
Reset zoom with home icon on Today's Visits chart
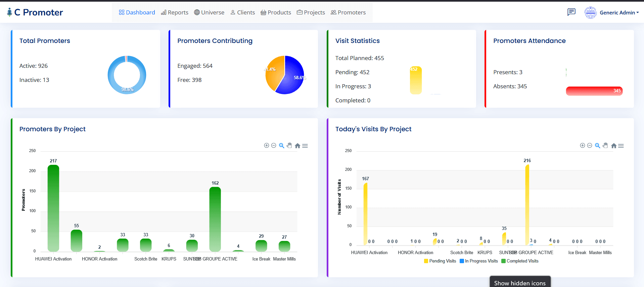click(x=614, y=146)
